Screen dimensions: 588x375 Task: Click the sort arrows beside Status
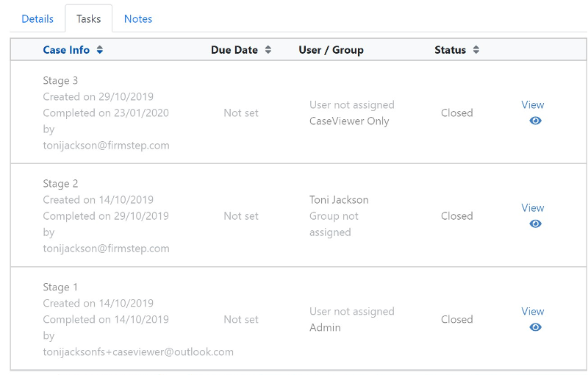(476, 50)
